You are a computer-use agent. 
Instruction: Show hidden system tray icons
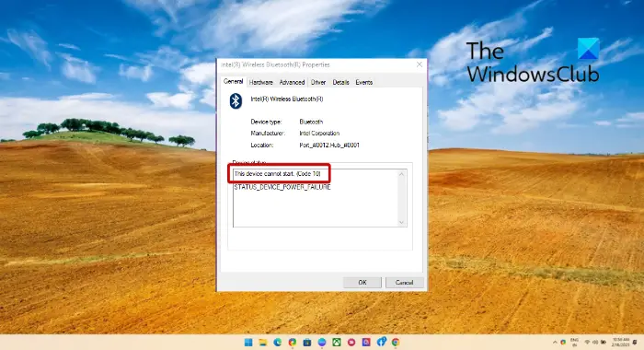(555, 343)
